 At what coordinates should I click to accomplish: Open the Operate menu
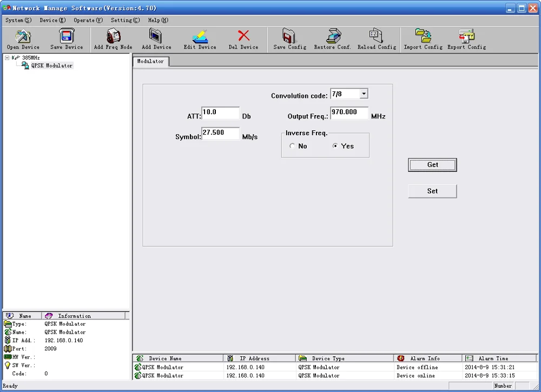point(88,21)
